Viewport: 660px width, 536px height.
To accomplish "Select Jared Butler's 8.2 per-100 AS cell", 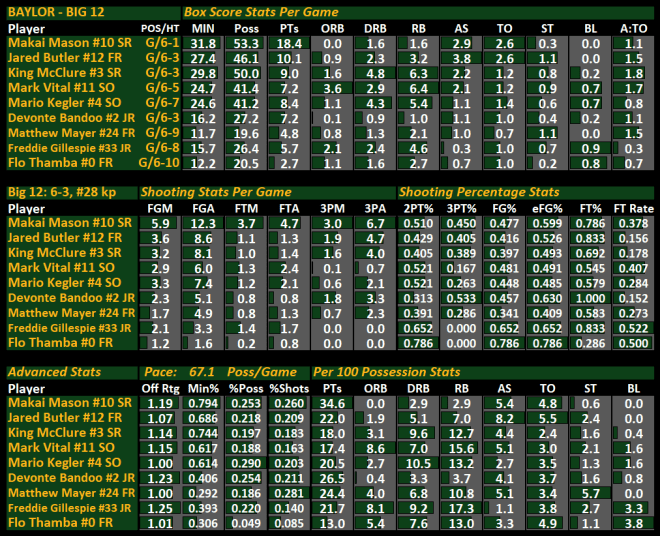I will point(504,419).
